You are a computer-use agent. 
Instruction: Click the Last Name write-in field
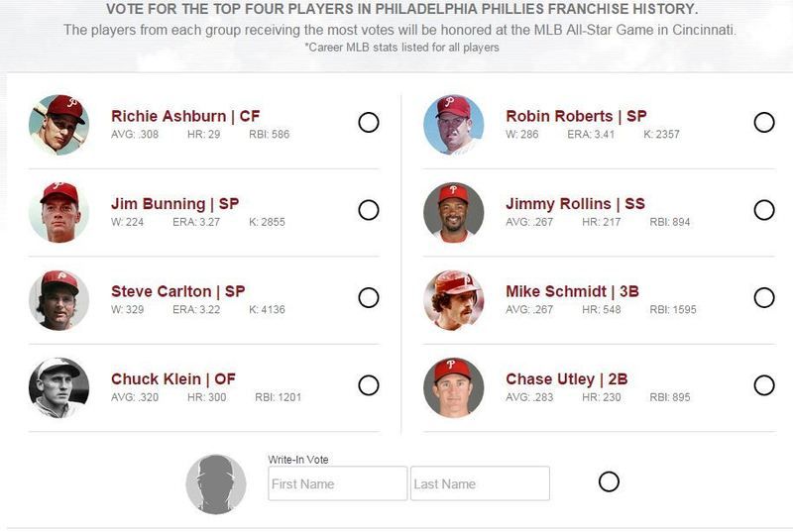pos(480,483)
